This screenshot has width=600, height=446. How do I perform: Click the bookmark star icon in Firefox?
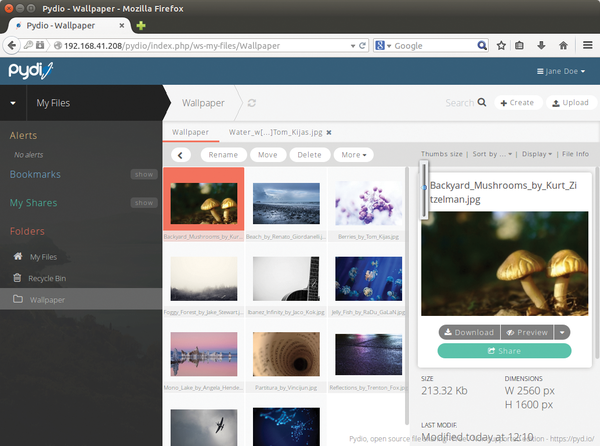pos(501,46)
